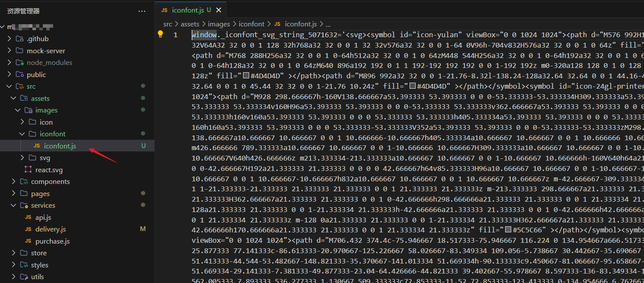Image resolution: width=644 pixels, height=283 pixels.
Task: Click the JS icon beside api.js
Action: 28,217
